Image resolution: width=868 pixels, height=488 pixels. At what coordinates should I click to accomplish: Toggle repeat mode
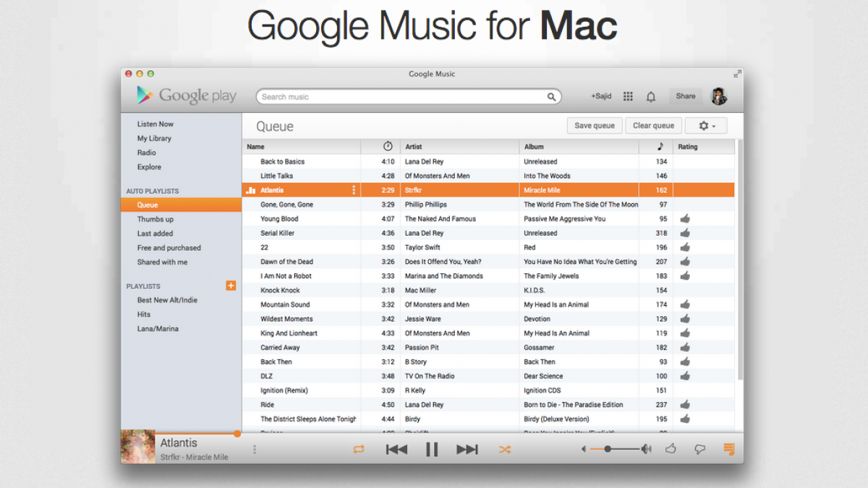tap(359, 450)
